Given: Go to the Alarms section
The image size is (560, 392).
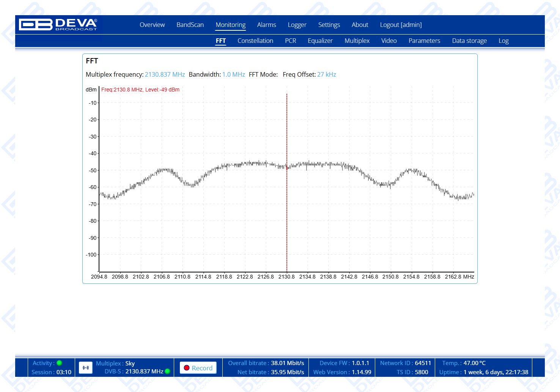Looking at the screenshot, I should click(266, 25).
